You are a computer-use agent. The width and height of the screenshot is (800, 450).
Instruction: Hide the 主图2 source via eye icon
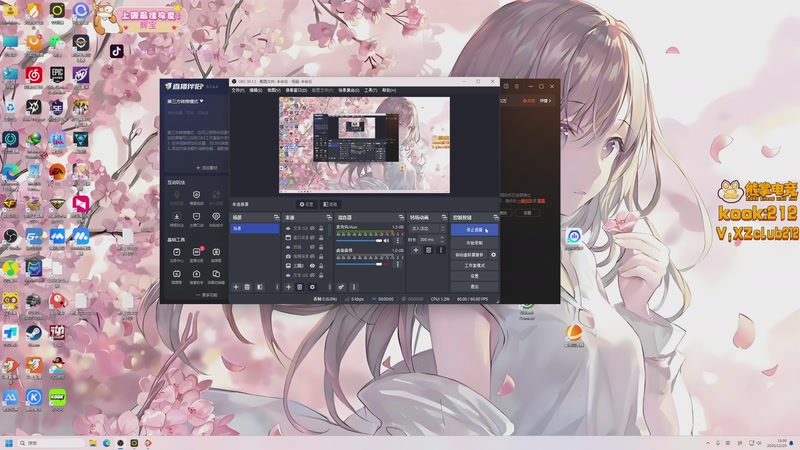312,266
